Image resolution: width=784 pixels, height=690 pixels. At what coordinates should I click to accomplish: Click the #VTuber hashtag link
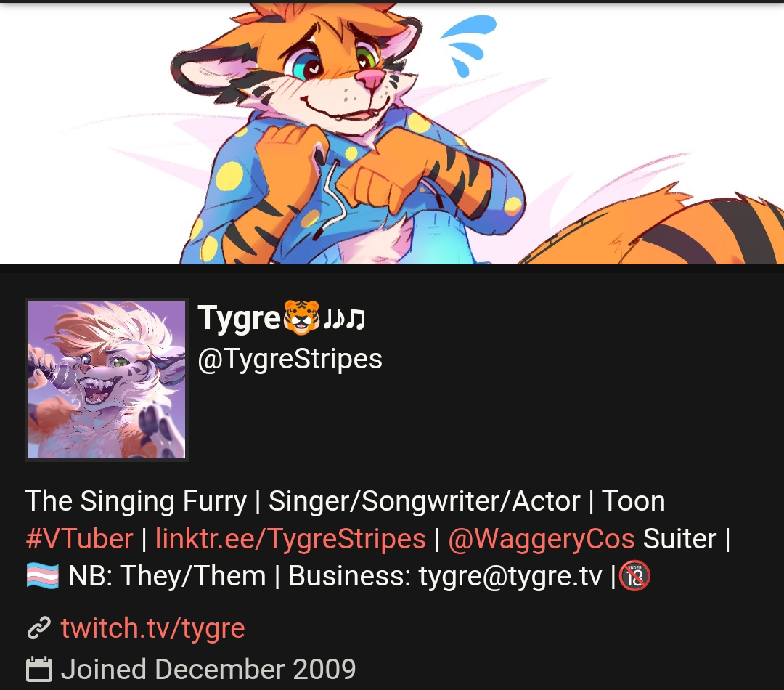point(79,538)
